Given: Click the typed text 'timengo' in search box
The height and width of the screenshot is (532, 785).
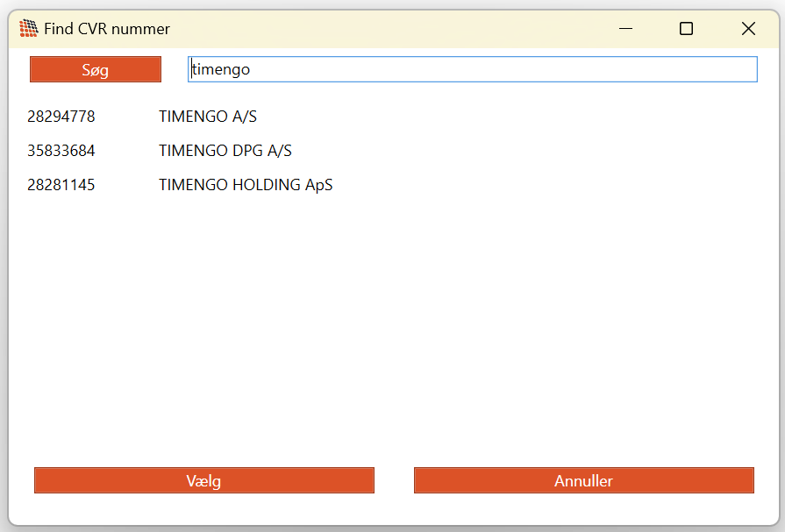Looking at the screenshot, I should pyautogui.click(x=221, y=70).
